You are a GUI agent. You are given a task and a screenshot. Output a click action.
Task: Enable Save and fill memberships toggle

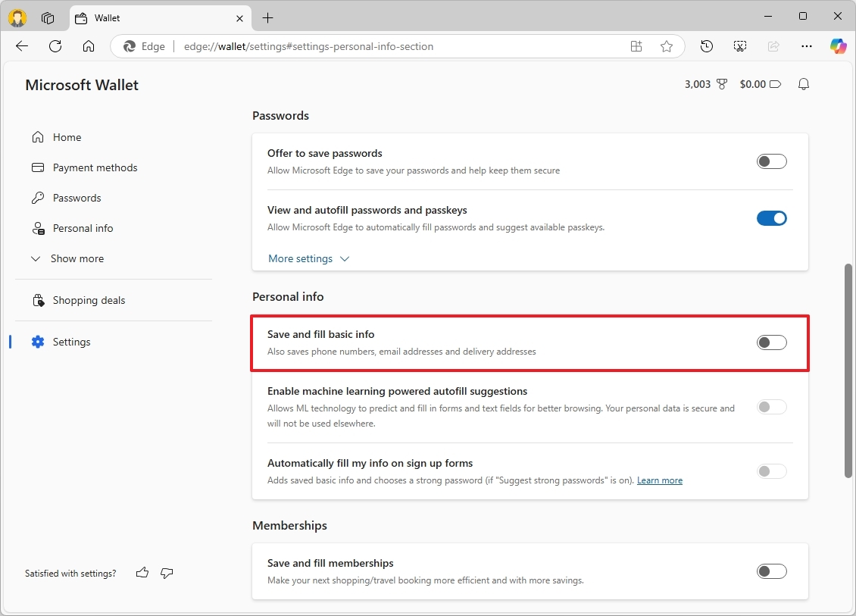(x=771, y=571)
